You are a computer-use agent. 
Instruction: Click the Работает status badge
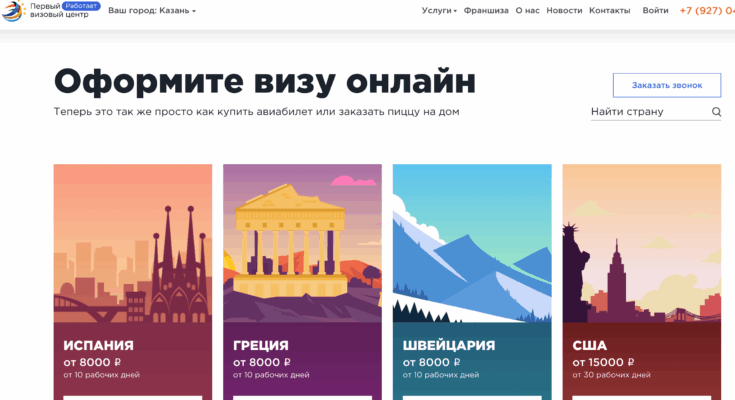click(x=81, y=6)
